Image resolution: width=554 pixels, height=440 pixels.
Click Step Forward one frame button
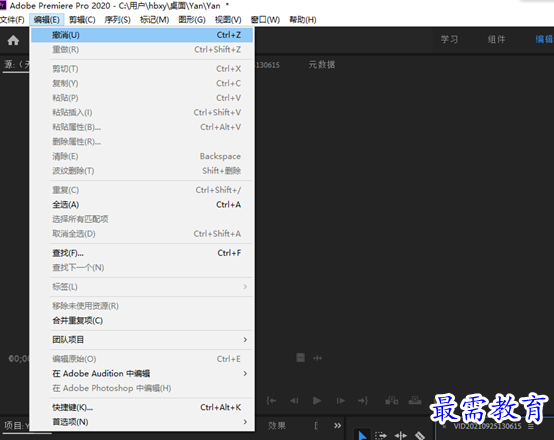click(x=340, y=400)
